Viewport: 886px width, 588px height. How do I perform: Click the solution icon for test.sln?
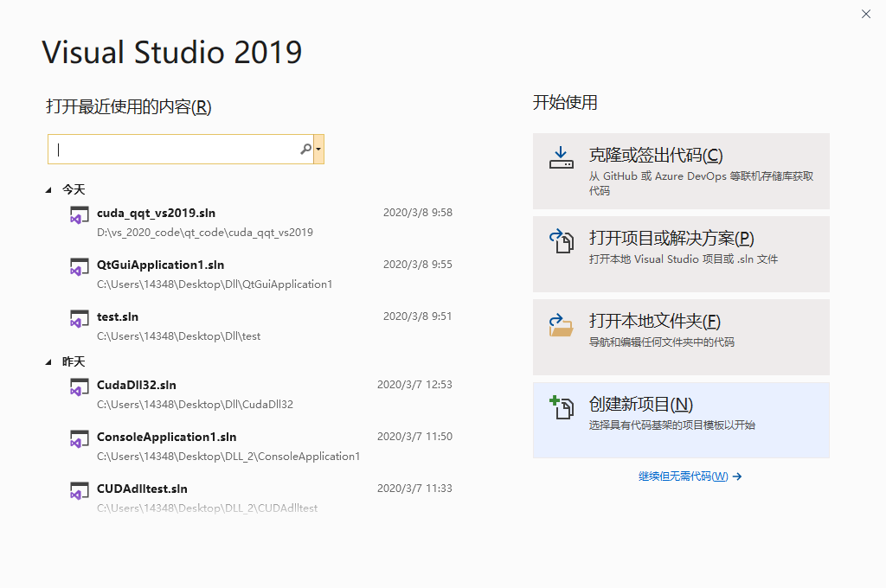pyautogui.click(x=79, y=318)
